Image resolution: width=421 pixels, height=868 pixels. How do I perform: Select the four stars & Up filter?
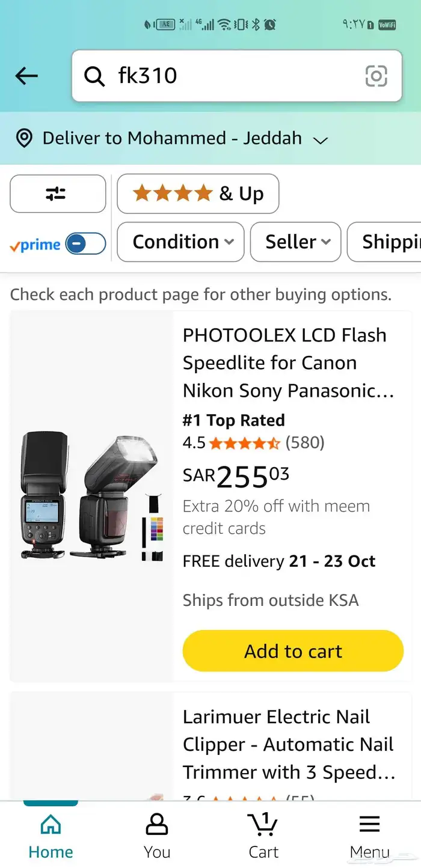click(198, 194)
